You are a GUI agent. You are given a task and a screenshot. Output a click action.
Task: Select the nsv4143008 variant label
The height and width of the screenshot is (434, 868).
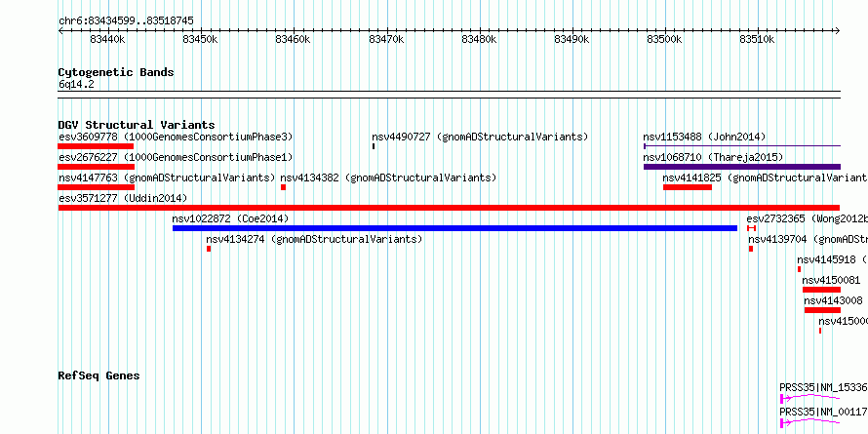pyautogui.click(x=833, y=300)
